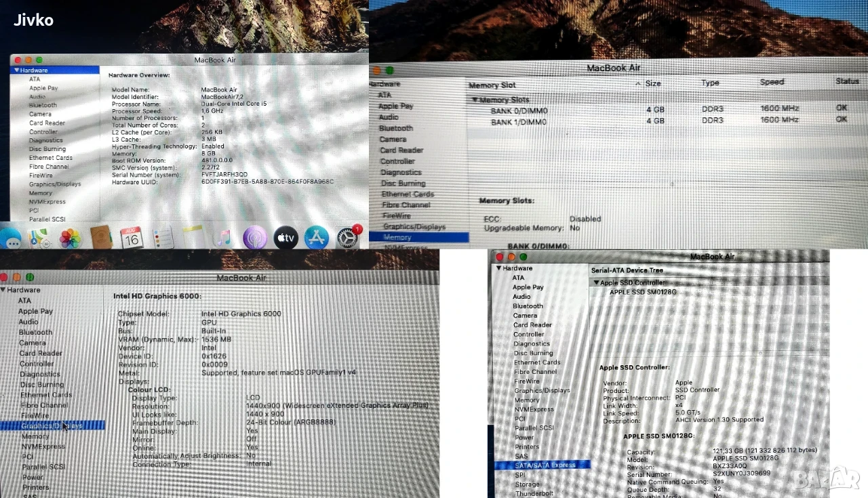Viewport: 868px width, 498px height.
Task: Select NVMExpress in the Hardware Overview window sidebar
Action: (x=47, y=202)
